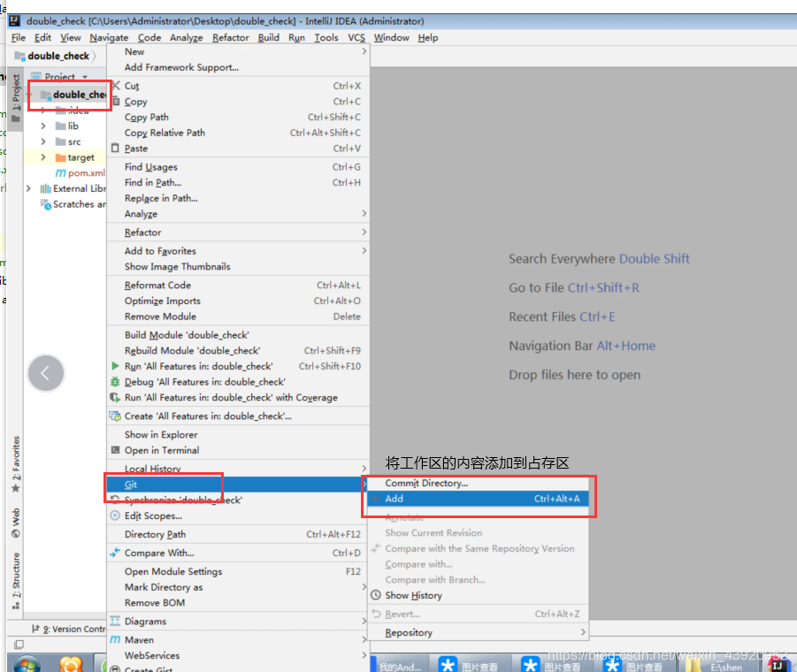Click the Compare With arrows icon
This screenshot has height=672, width=797.
115,553
